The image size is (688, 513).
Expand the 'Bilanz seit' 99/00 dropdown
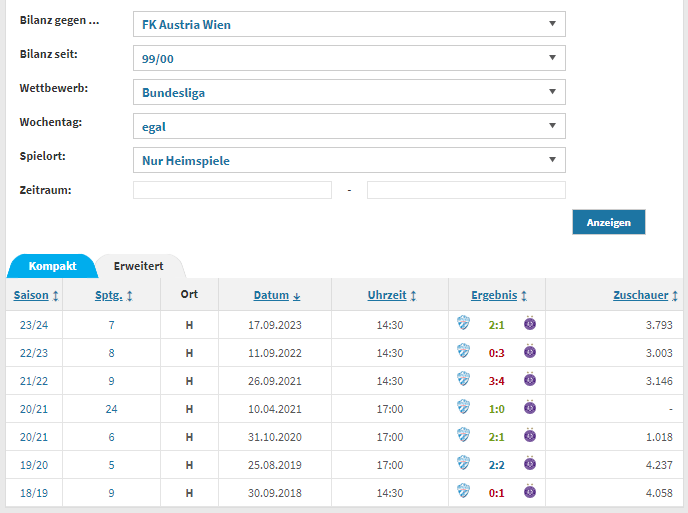tap(349, 58)
